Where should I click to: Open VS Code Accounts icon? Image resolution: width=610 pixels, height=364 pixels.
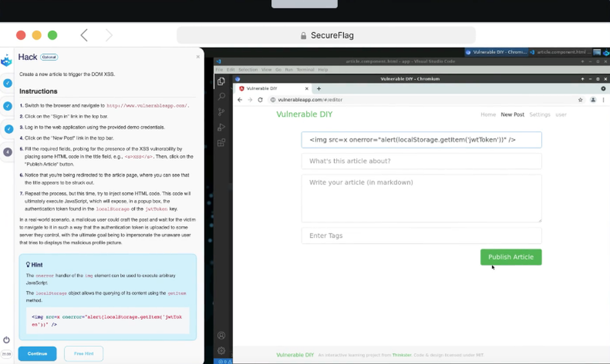pyautogui.click(x=221, y=335)
